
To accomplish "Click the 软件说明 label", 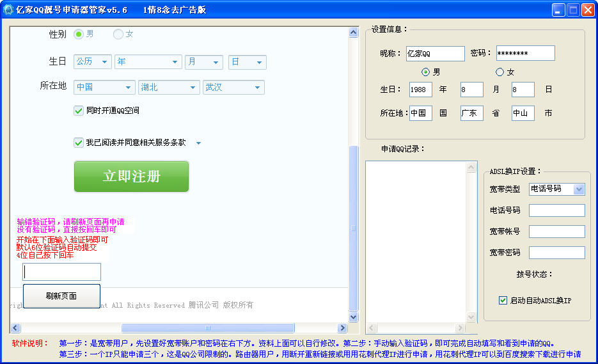I will 30,344.
